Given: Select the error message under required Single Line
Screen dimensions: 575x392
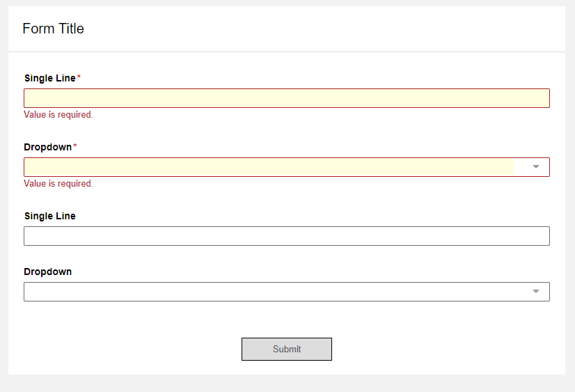Looking at the screenshot, I should point(58,115).
